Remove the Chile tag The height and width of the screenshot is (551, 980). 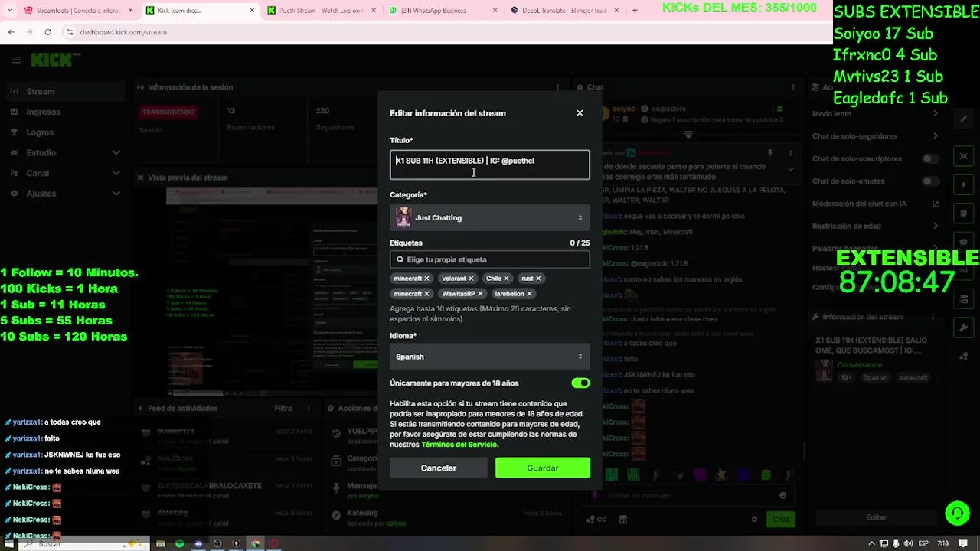click(506, 279)
